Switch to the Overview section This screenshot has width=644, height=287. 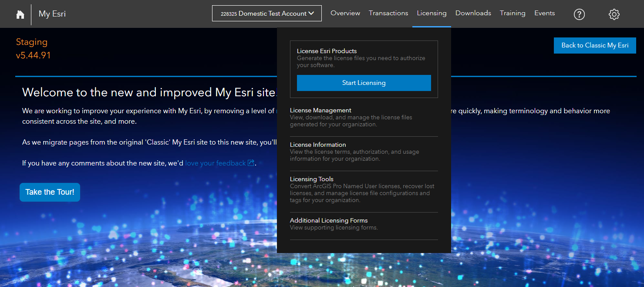345,13
